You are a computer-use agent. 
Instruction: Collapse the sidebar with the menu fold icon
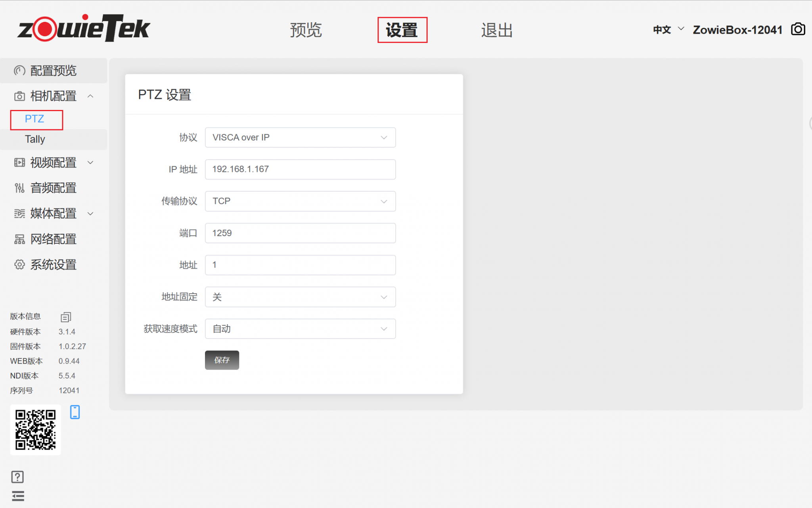coord(18,496)
